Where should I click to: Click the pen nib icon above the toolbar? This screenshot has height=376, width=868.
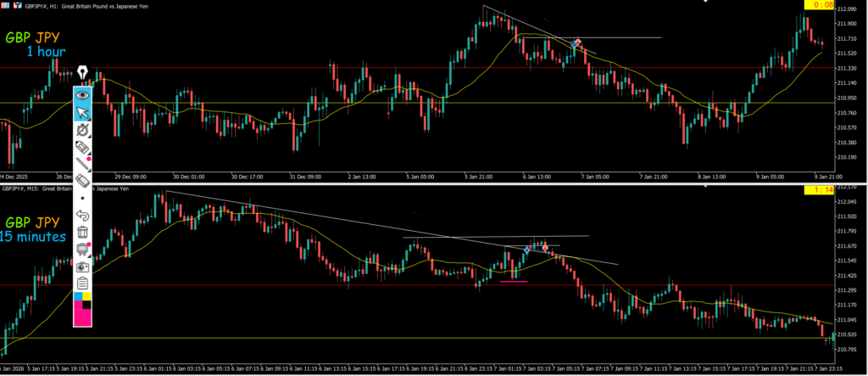click(x=82, y=73)
